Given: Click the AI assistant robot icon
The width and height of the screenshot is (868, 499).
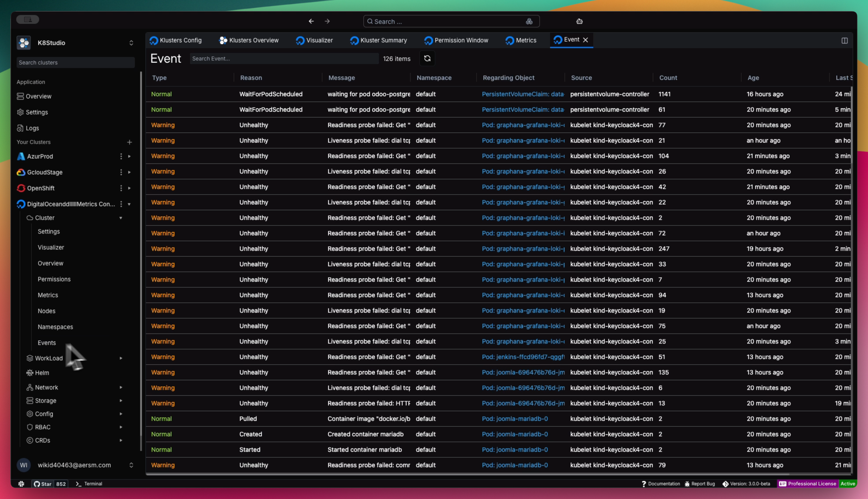Looking at the screenshot, I should point(579,21).
